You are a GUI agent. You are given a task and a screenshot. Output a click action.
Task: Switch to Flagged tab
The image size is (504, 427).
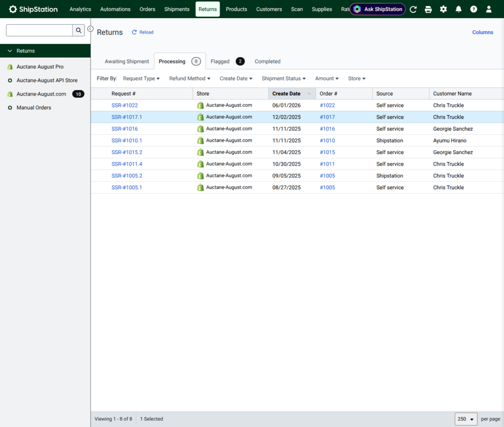tap(227, 62)
